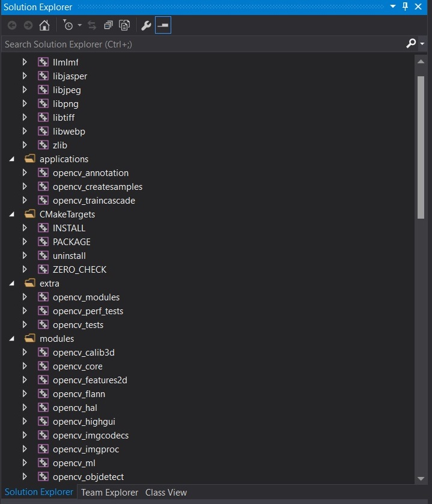This screenshot has height=504, width=432.
Task: Click the Home toolbar icon
Action: [44, 25]
